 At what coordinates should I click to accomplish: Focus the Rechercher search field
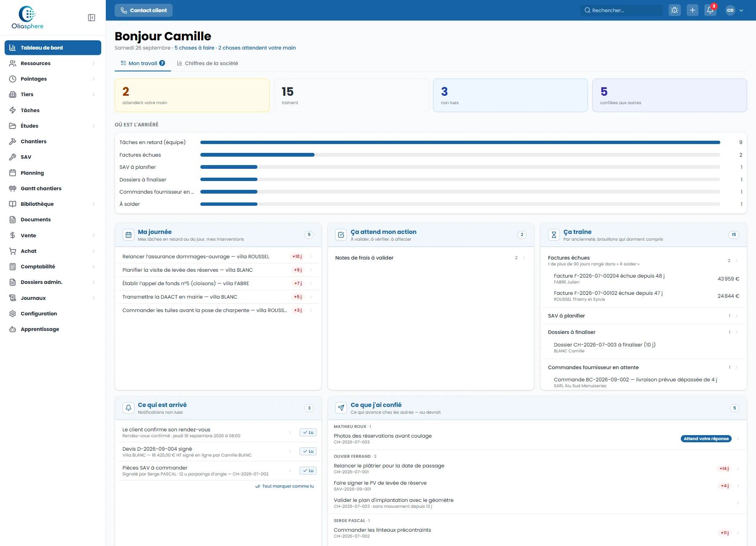tap(621, 10)
